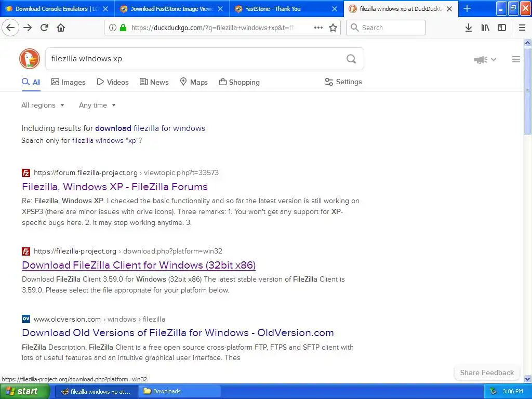Screen dimensions: 532x399
Task: Click the Share Feedback button
Action: click(487, 373)
